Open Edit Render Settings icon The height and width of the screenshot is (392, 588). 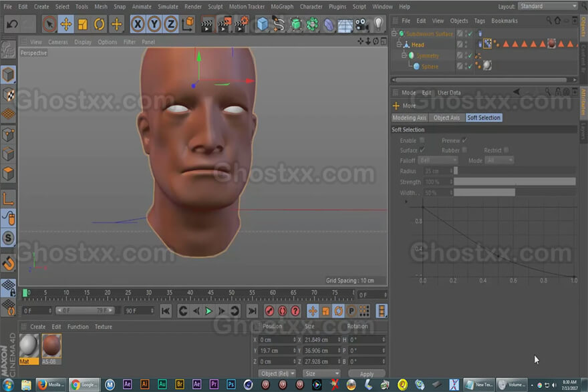tap(242, 24)
